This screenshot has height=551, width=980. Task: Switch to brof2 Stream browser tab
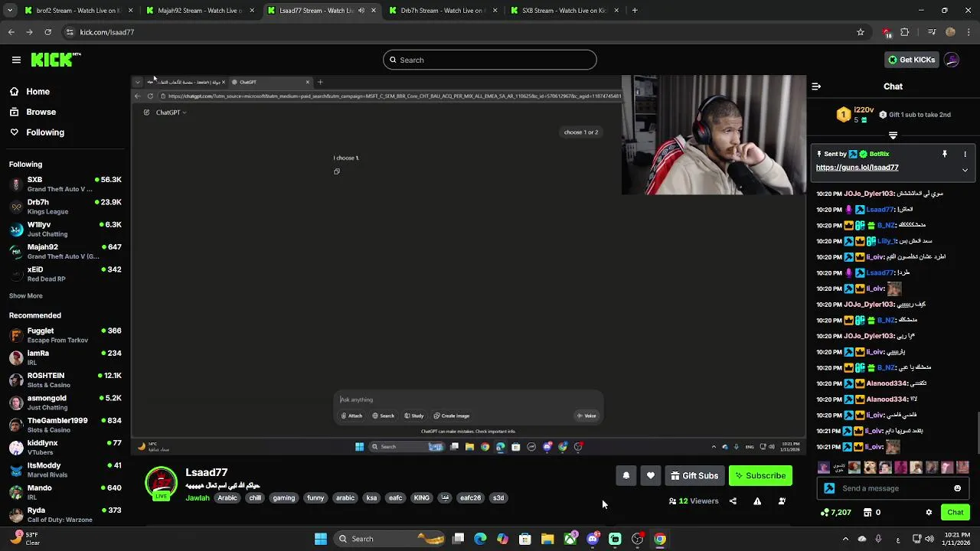point(77,11)
